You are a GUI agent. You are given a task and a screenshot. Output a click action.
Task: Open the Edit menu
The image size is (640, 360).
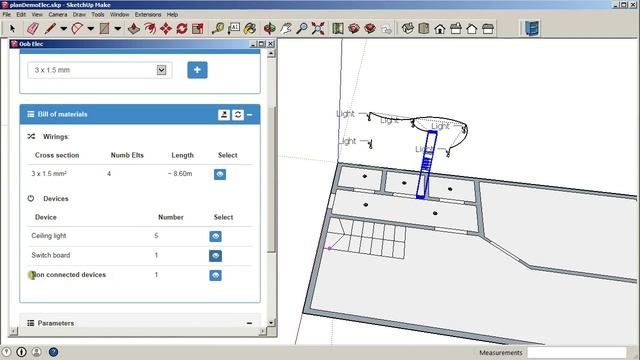(x=21, y=14)
